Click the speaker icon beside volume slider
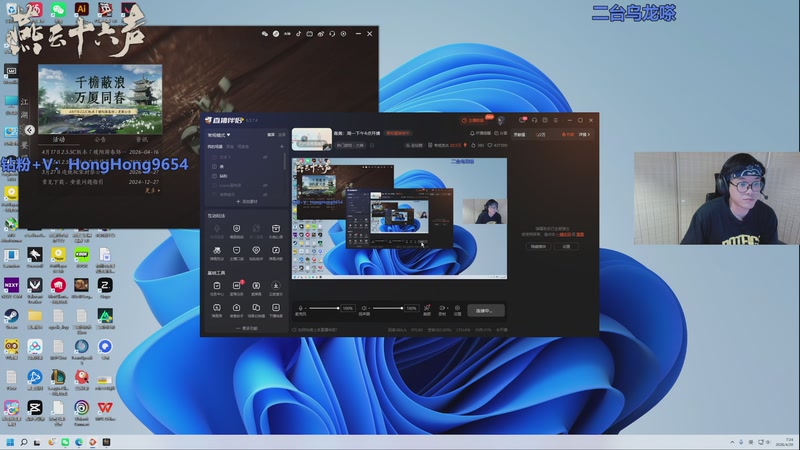800x450 pixels. click(x=364, y=309)
